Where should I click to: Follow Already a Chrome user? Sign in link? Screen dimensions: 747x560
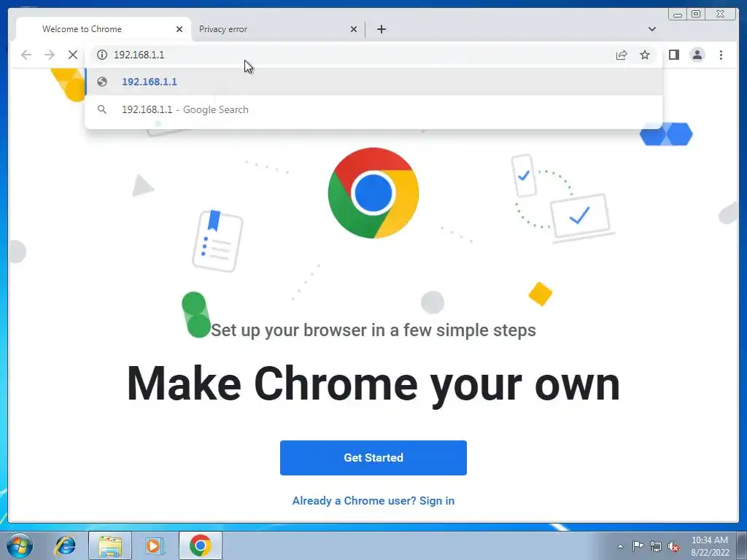pyautogui.click(x=373, y=500)
